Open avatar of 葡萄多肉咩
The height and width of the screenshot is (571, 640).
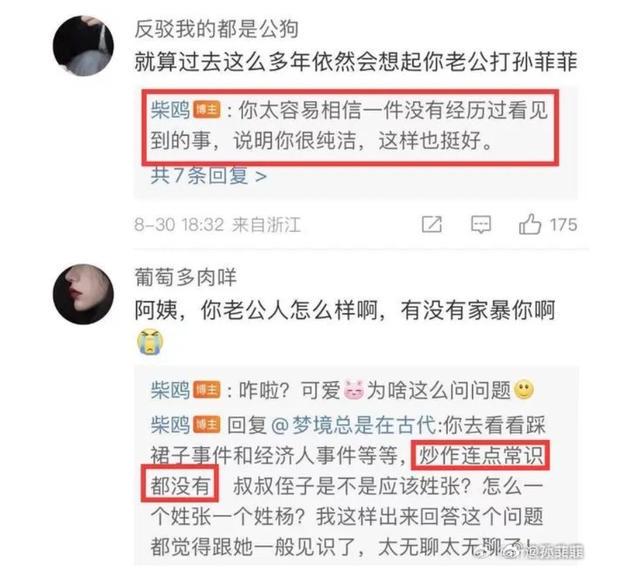click(x=83, y=294)
